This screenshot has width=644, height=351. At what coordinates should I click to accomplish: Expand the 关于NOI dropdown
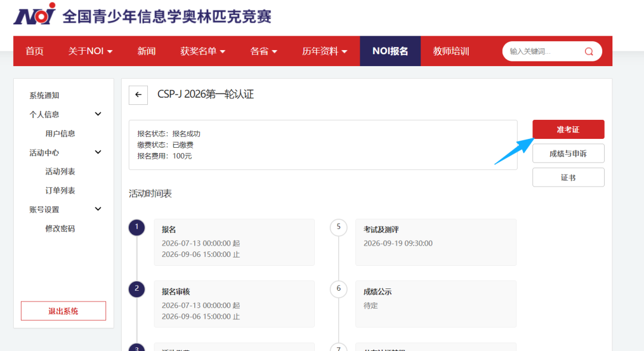click(x=91, y=51)
